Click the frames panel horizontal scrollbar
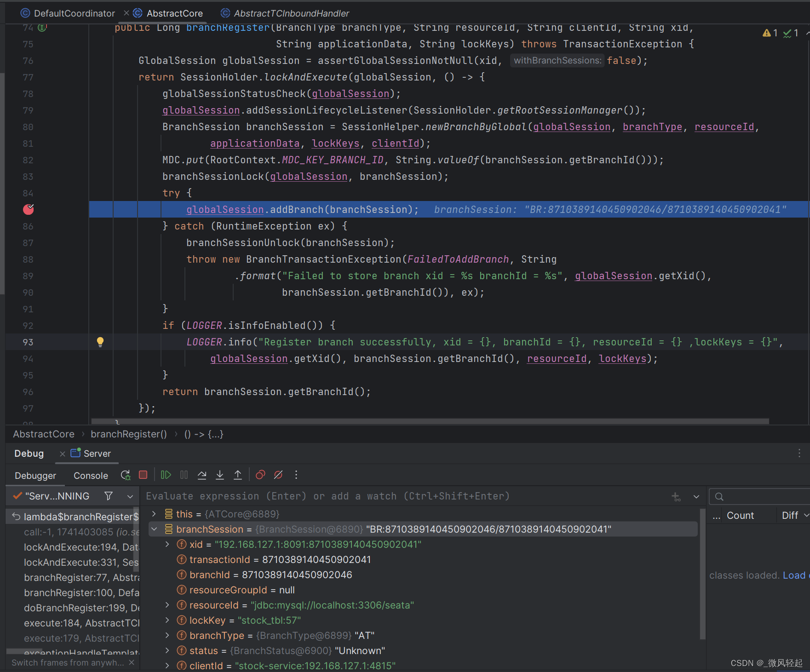This screenshot has width=810, height=672. click(x=24, y=651)
